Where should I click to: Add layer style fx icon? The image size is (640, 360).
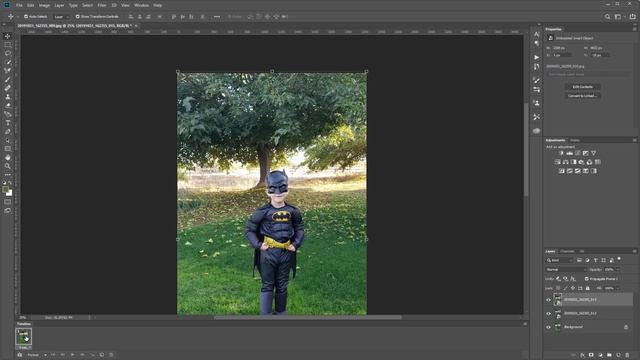pyautogui.click(x=582, y=356)
